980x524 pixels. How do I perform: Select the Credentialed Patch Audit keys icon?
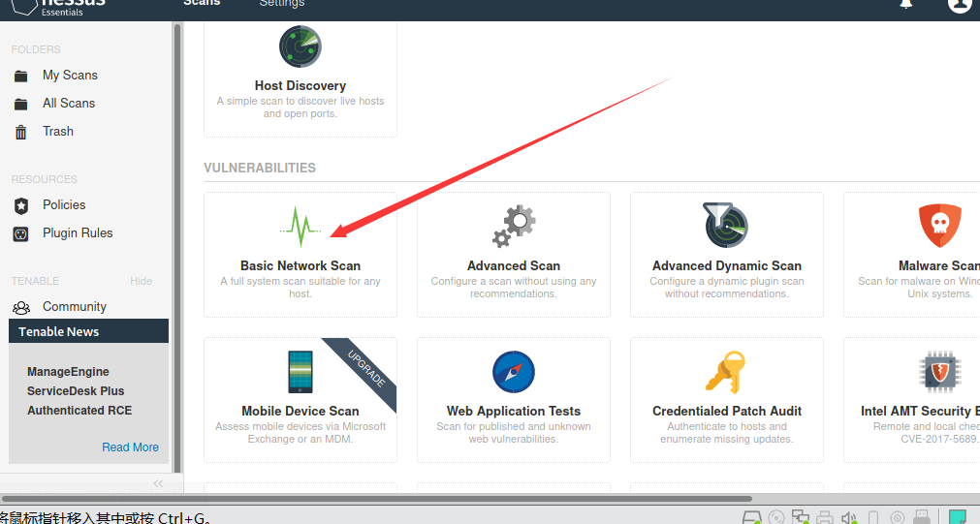tap(726, 372)
